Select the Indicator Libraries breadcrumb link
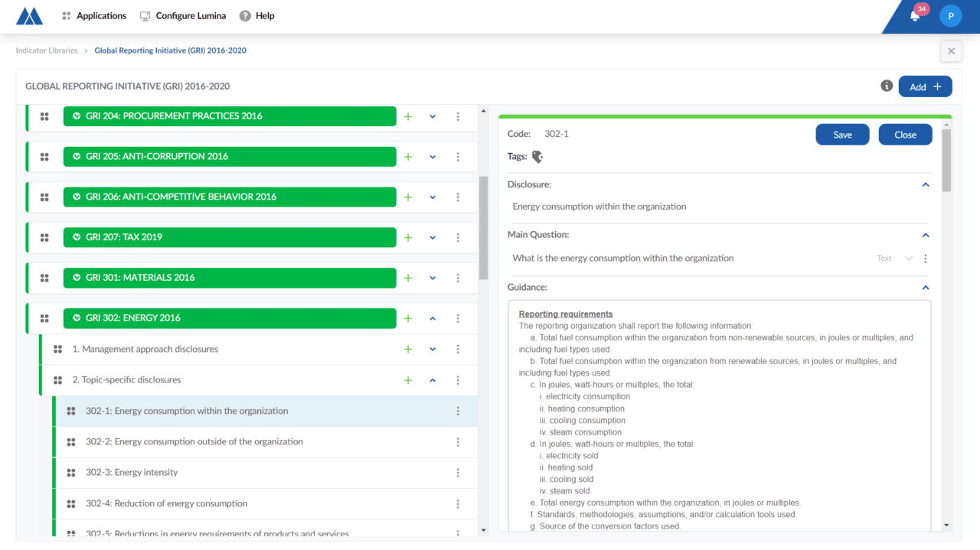 [x=45, y=50]
